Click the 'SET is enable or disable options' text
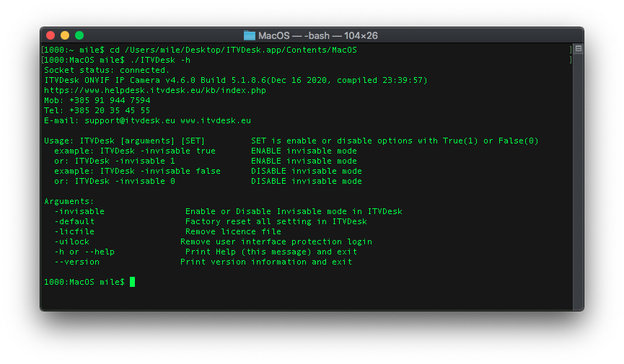This screenshot has width=624, height=364. tap(395, 141)
